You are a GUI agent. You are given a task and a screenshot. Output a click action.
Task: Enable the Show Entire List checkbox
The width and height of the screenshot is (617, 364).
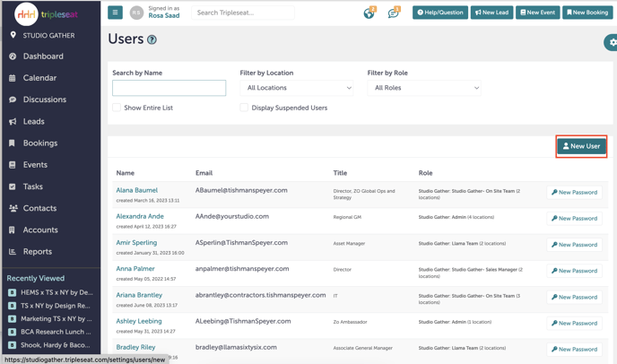(x=117, y=108)
